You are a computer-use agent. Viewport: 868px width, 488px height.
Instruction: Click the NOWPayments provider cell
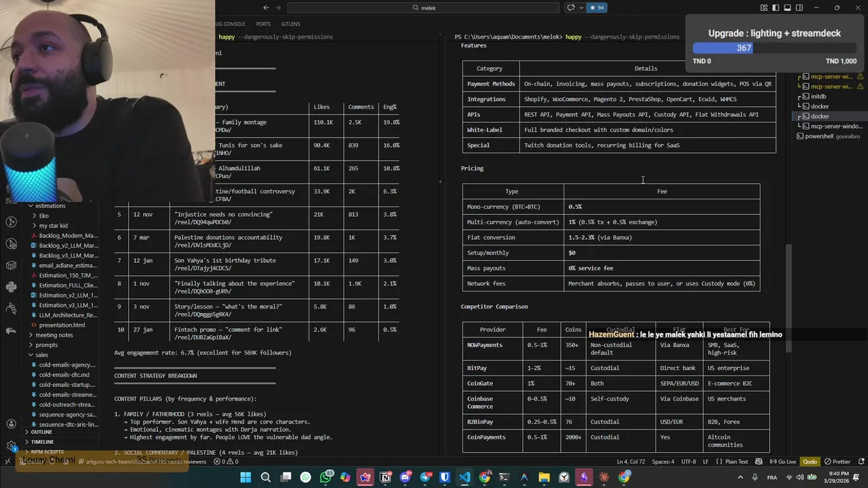point(484,345)
